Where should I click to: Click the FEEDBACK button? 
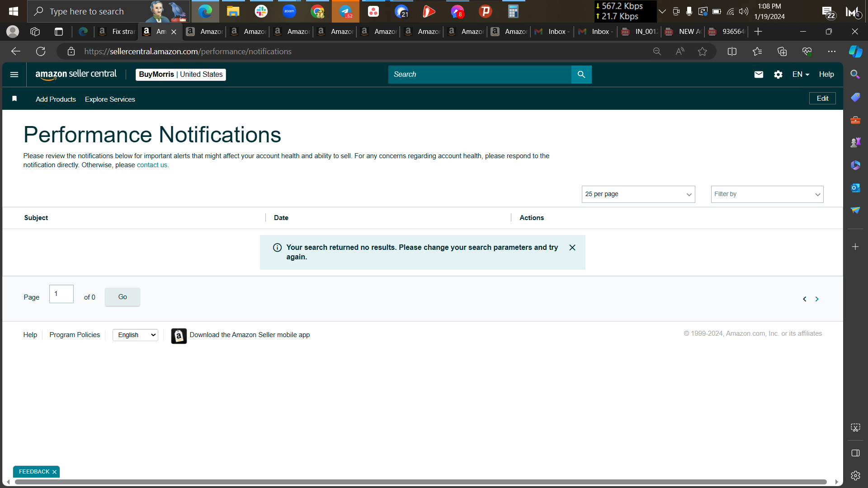coord(34,472)
